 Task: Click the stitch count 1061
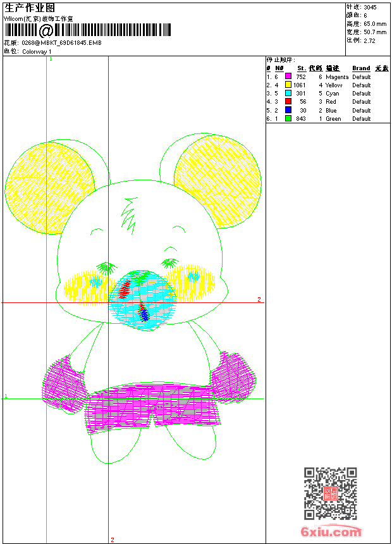pos(300,85)
